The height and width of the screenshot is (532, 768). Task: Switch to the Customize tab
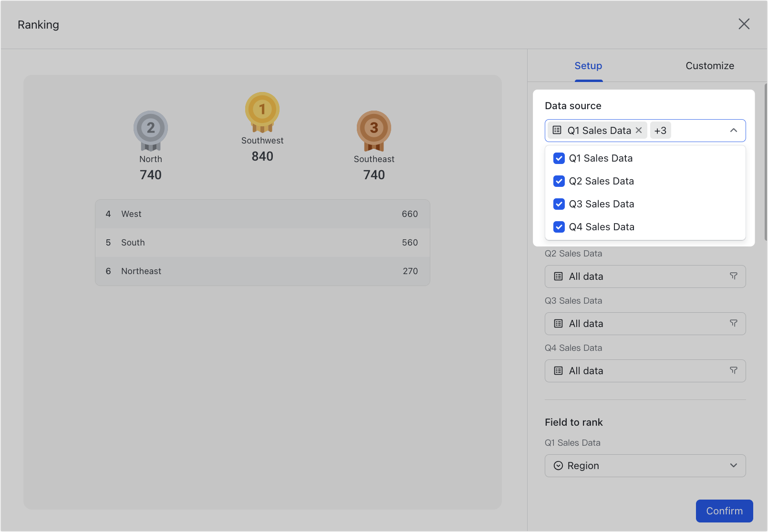tap(710, 66)
